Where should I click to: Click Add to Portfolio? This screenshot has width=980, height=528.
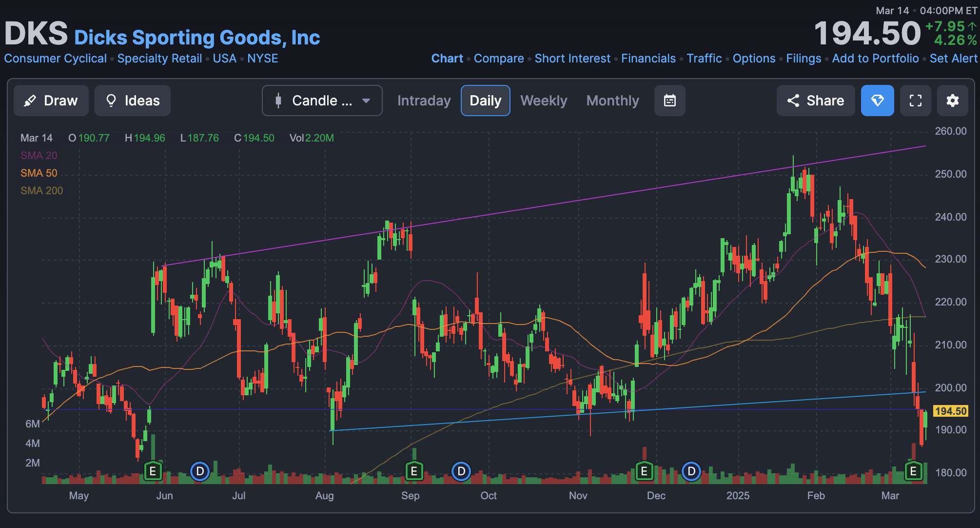(875, 59)
